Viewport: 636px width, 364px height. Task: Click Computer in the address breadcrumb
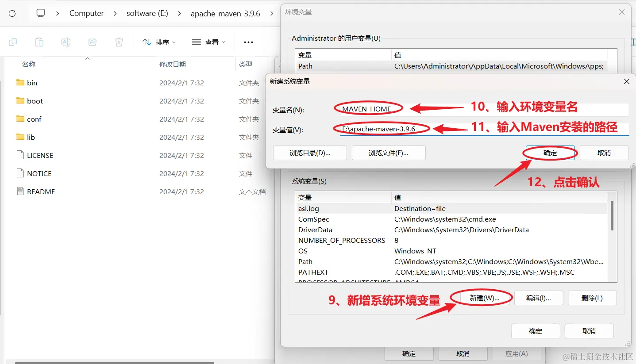click(x=86, y=13)
